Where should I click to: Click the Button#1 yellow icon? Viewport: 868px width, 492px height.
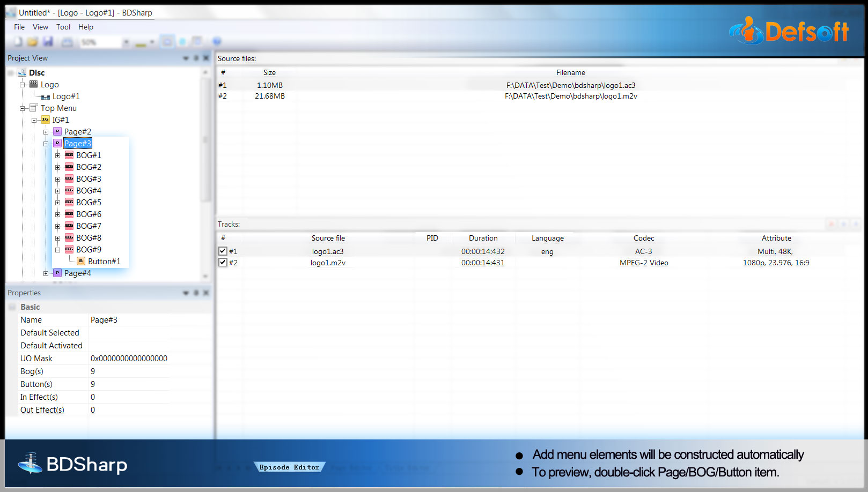[x=81, y=261]
